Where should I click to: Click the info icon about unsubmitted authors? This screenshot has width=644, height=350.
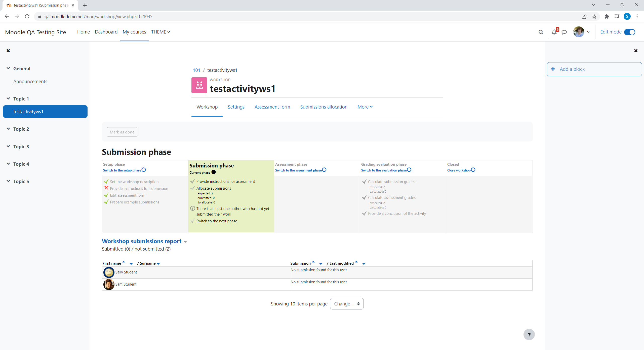click(192, 208)
